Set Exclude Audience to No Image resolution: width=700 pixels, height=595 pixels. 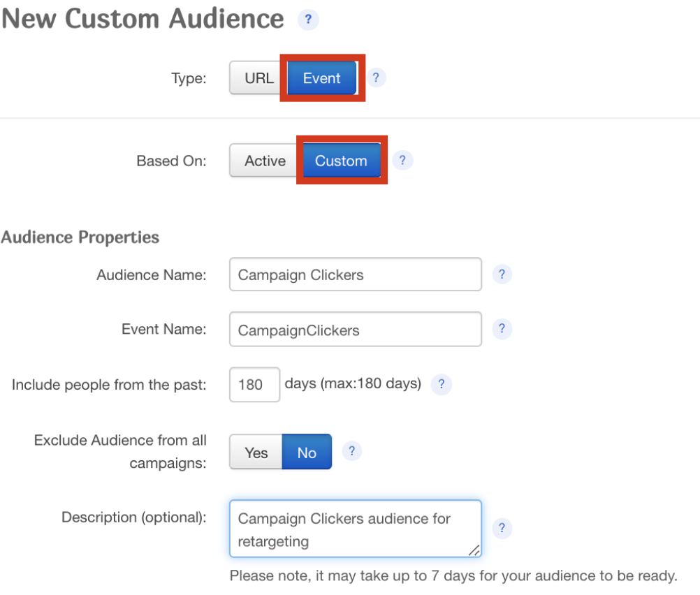point(307,452)
